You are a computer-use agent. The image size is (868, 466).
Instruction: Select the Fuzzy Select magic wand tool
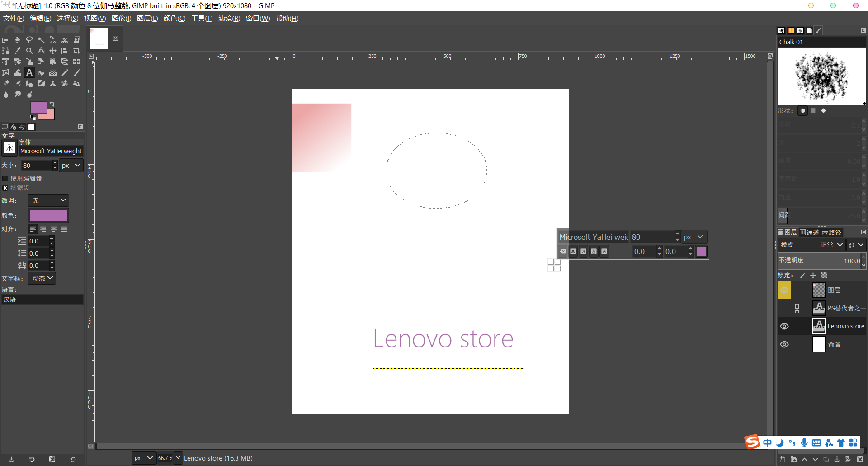41,40
